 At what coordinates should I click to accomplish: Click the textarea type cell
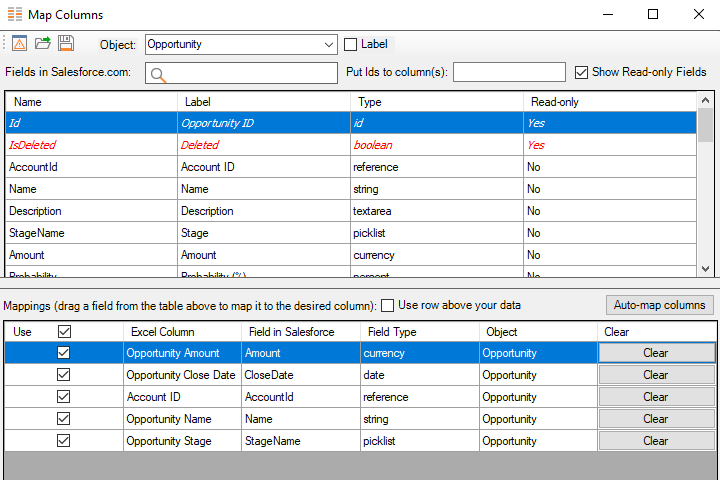[x=437, y=211]
